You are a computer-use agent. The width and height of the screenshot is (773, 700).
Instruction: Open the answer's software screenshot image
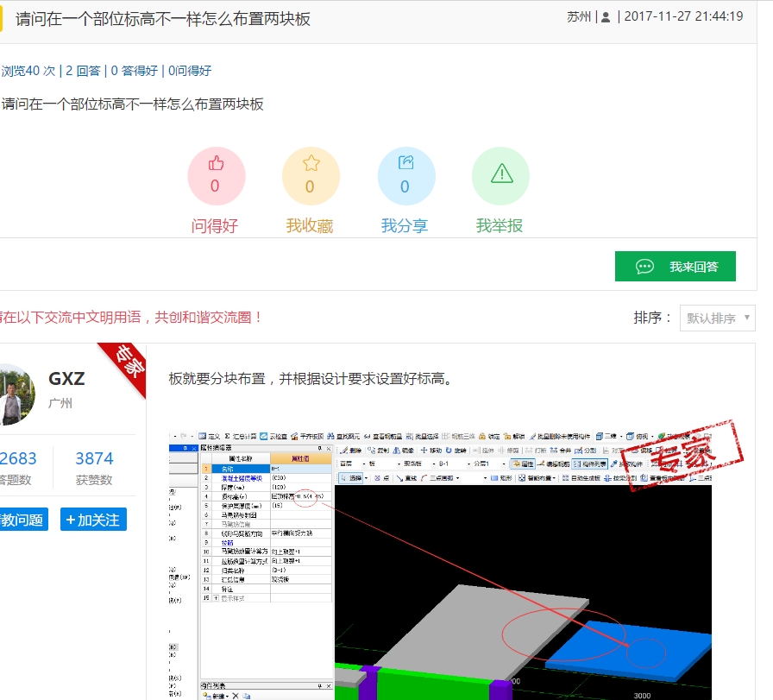click(440, 564)
